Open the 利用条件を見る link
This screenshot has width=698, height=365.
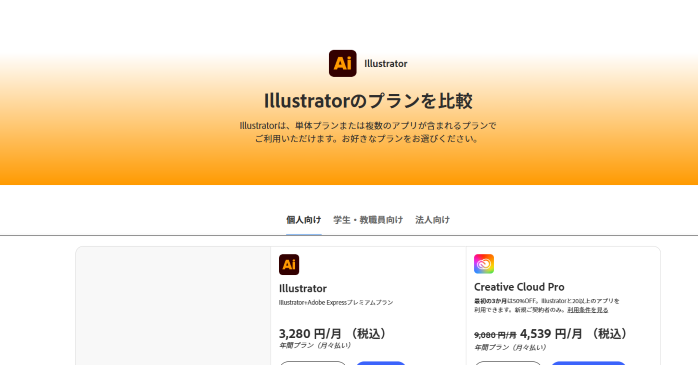click(x=588, y=310)
